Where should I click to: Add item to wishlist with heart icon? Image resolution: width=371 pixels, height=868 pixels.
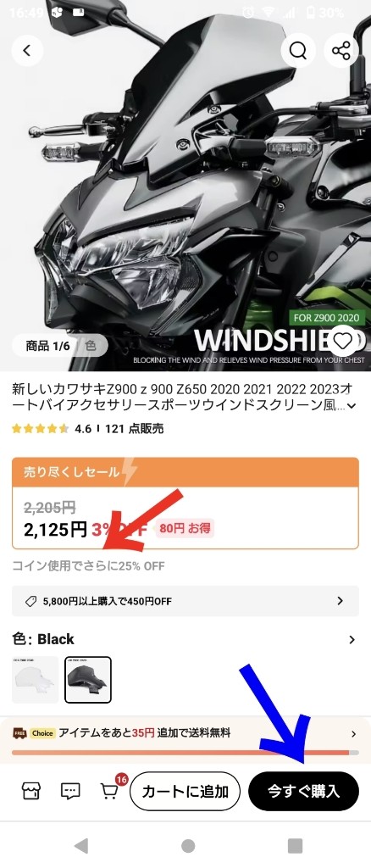[x=343, y=342]
